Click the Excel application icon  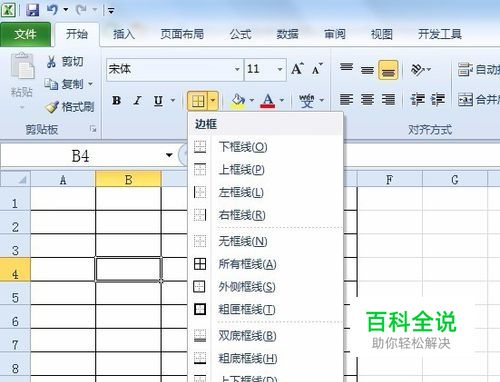click(x=8, y=10)
